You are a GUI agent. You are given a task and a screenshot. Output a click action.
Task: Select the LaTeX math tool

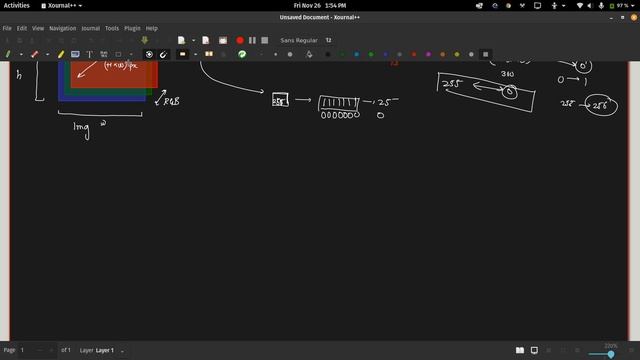tap(104, 54)
